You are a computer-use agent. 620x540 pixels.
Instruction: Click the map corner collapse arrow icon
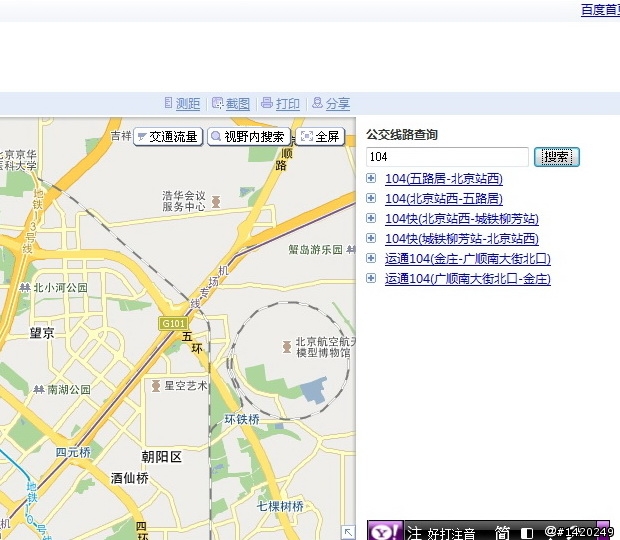348,532
